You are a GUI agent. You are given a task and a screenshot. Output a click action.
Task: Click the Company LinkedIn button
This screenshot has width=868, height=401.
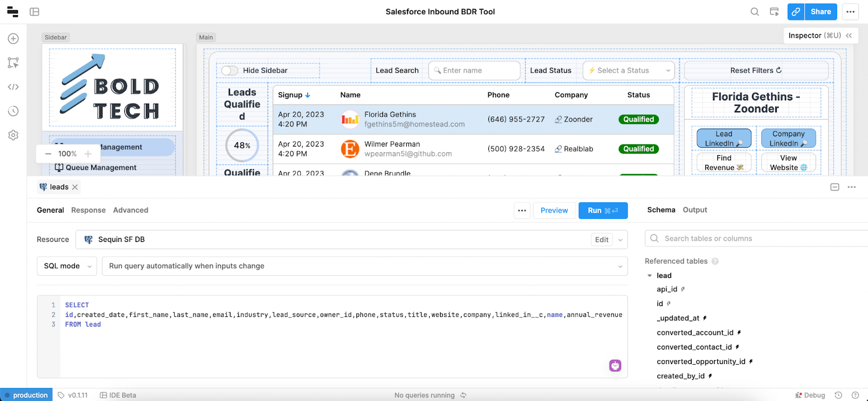click(x=788, y=138)
